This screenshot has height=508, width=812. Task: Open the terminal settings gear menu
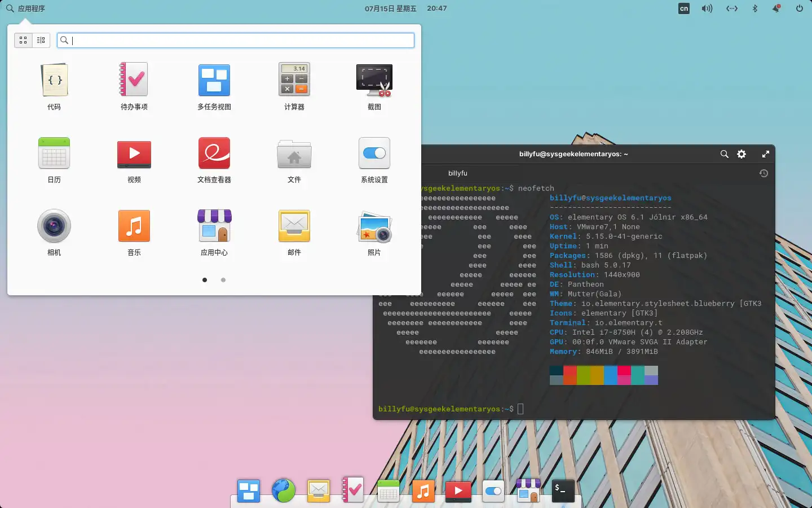click(742, 154)
